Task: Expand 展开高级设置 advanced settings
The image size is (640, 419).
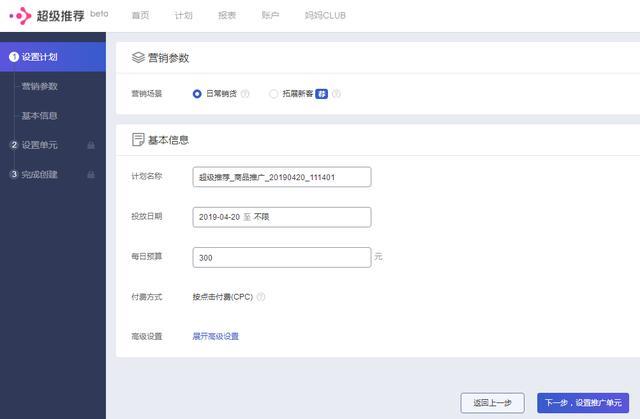Action: (x=216, y=336)
